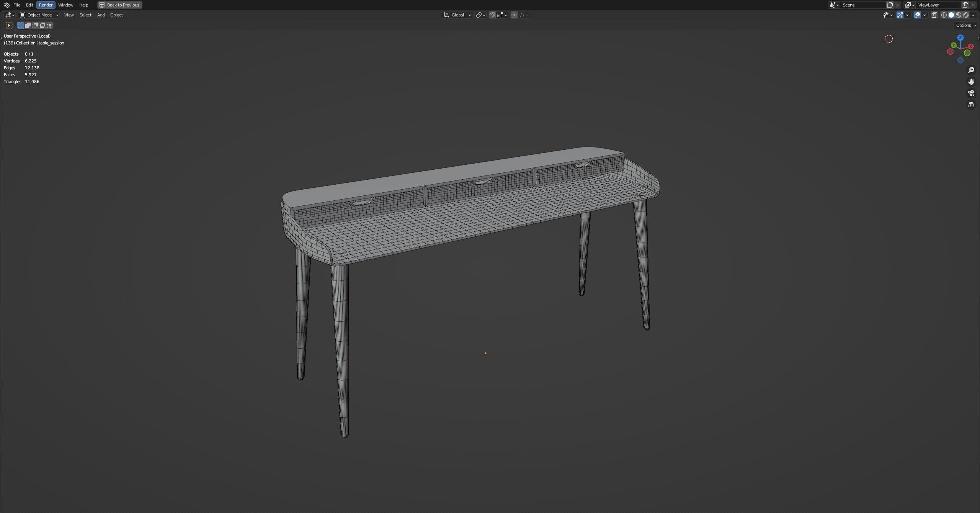Click the add ViewLayer icon
The image size is (980, 513).
click(965, 5)
